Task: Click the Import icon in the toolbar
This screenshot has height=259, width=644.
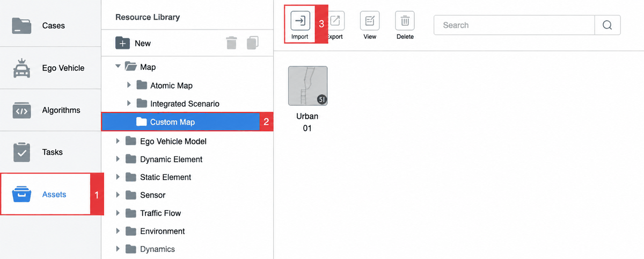Action: point(300,21)
